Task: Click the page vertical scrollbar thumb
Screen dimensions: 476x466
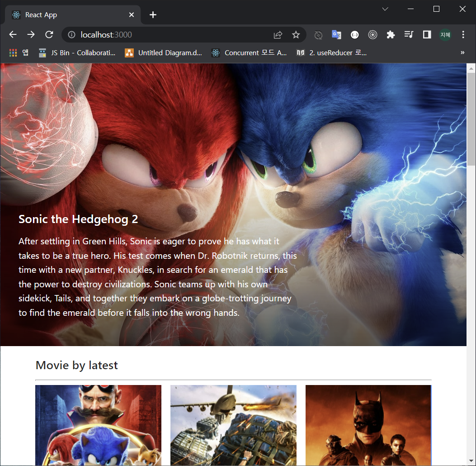Action: click(x=471, y=119)
